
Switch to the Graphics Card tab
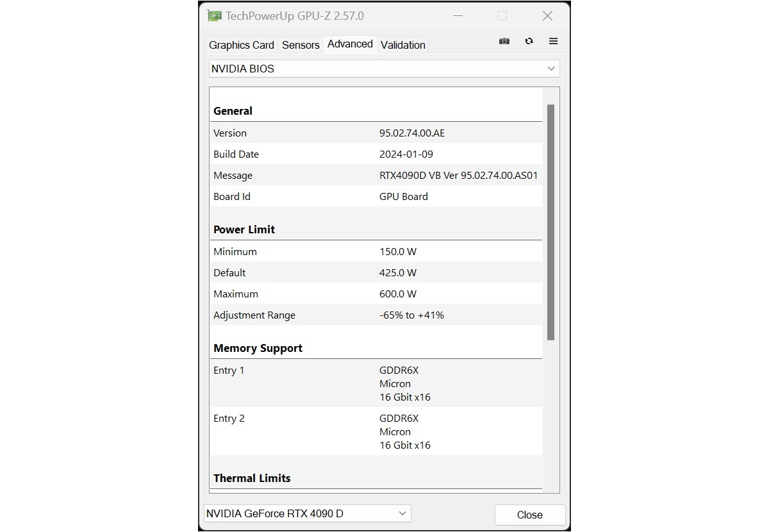(x=242, y=45)
